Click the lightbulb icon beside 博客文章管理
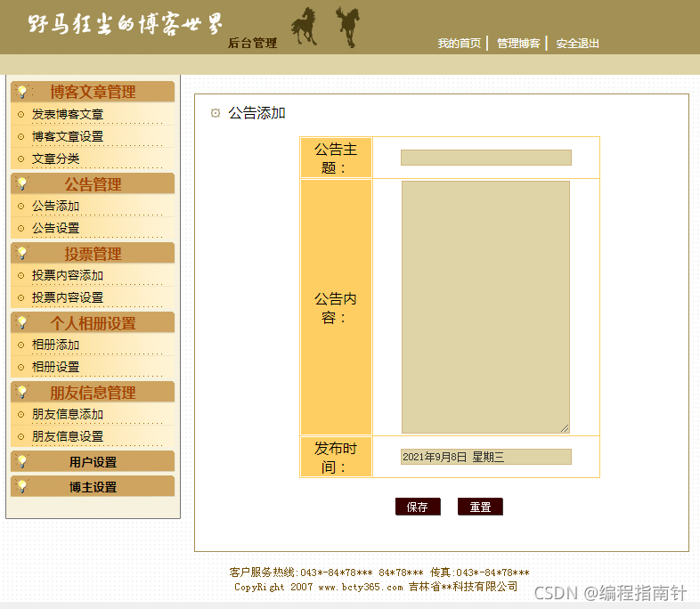Screen dimensions: 700x609 (x=22, y=92)
